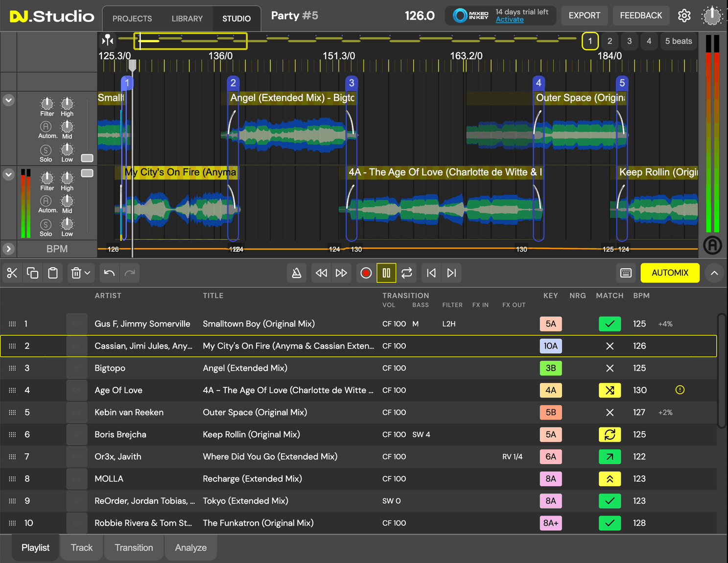Select the 5 beats zoom option
Viewport: 728px width, 563px height.
click(x=679, y=41)
